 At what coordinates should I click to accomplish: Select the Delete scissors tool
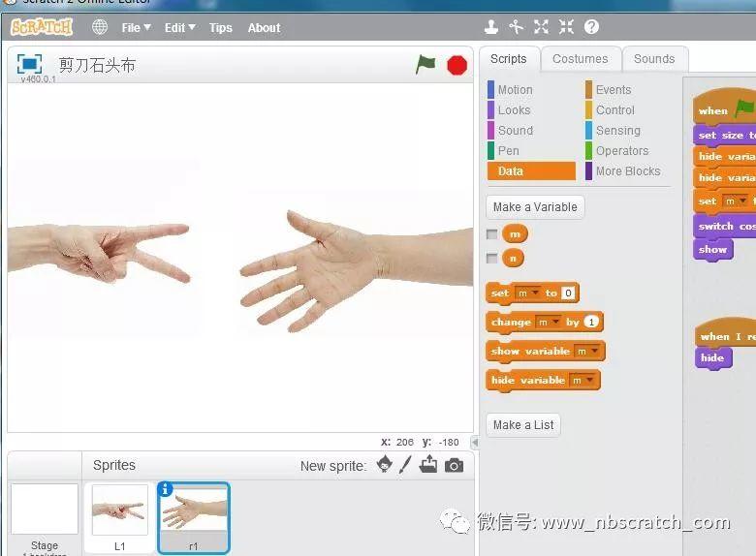pyautogui.click(x=517, y=27)
